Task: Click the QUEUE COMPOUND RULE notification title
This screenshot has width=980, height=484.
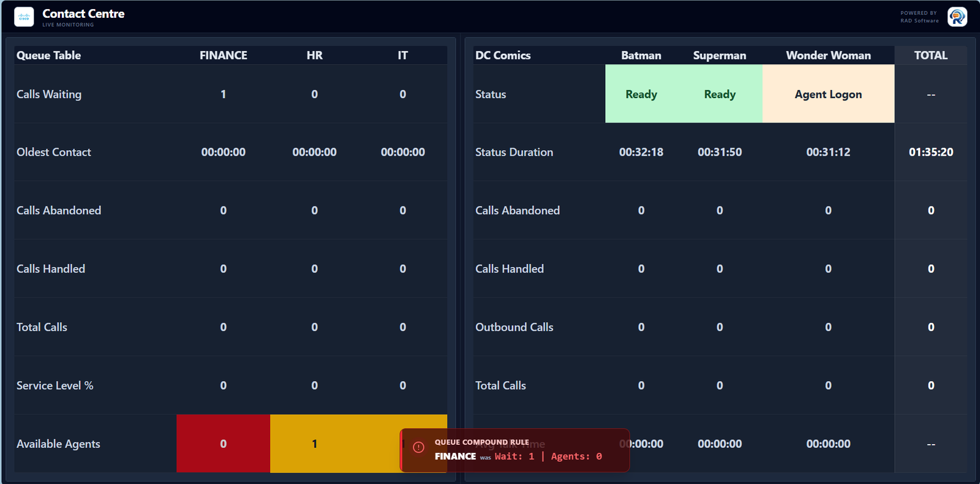Action: (x=482, y=442)
